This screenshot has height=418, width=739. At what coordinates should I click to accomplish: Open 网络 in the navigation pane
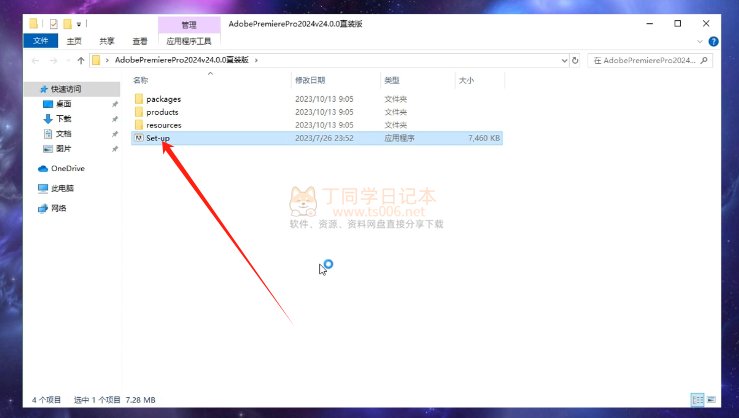(x=58, y=208)
